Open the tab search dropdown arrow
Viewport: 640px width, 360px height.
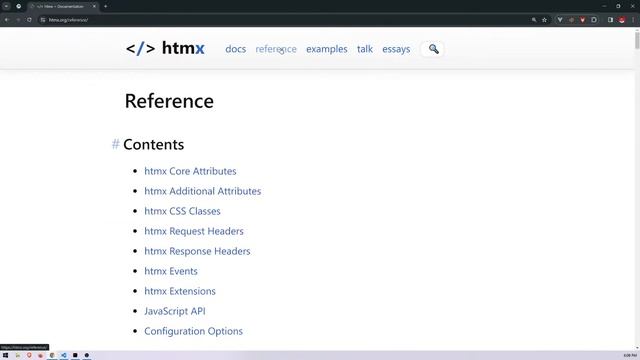click(6, 6)
